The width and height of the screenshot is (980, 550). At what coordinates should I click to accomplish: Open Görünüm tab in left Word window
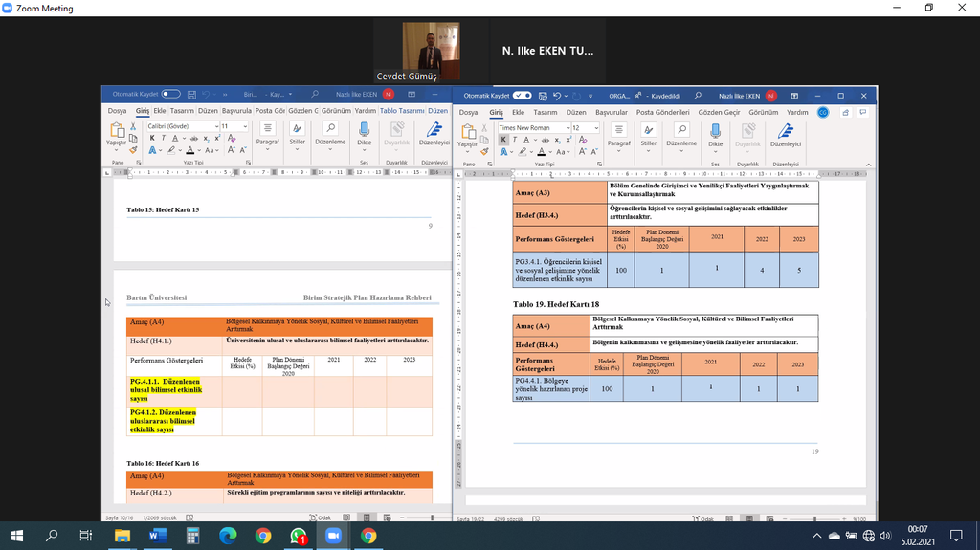coord(336,111)
